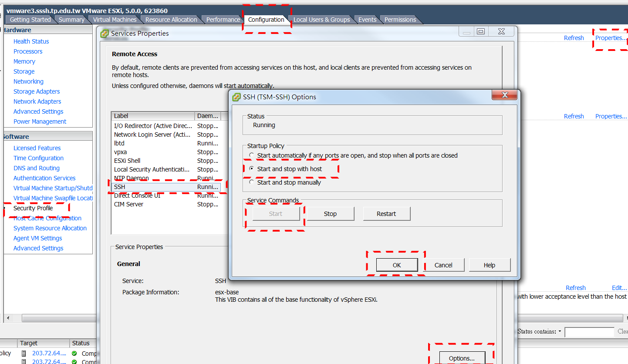Select Direct Console UI service row
The width and height of the screenshot is (628, 364).
[x=166, y=195]
